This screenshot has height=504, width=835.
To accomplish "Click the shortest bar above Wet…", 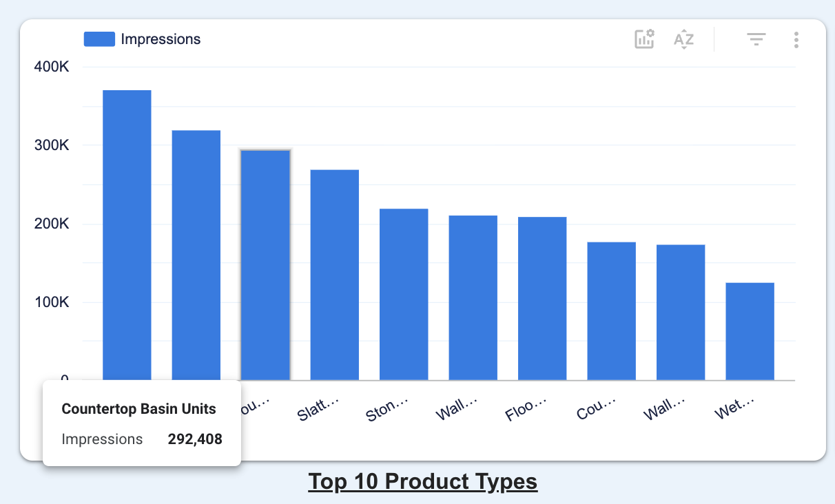I will [750, 331].
